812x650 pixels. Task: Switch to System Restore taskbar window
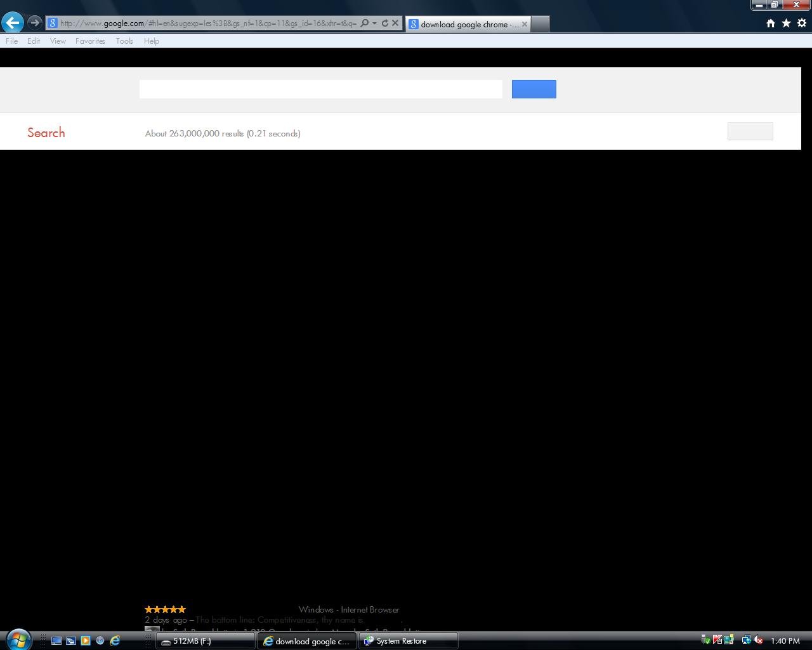tap(409, 641)
